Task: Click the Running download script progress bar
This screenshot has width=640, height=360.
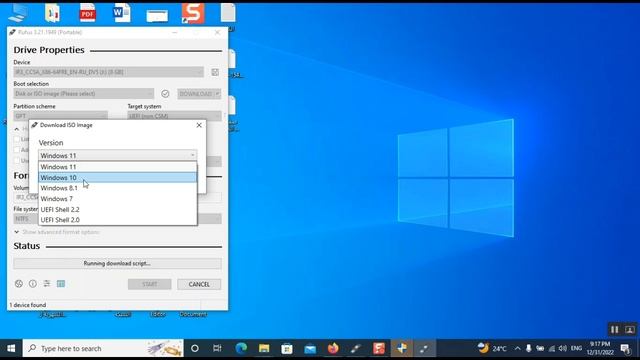Action: click(x=118, y=263)
